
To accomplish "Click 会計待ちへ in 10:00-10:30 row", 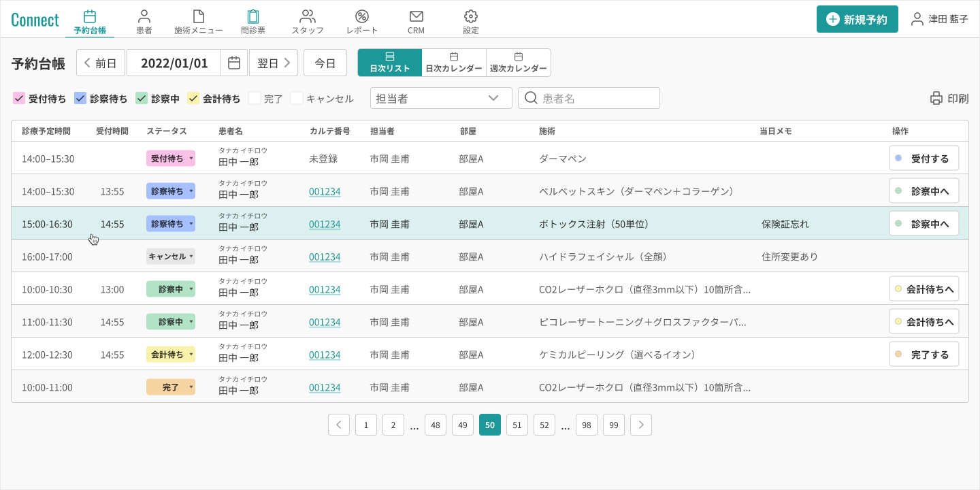I will [924, 289].
